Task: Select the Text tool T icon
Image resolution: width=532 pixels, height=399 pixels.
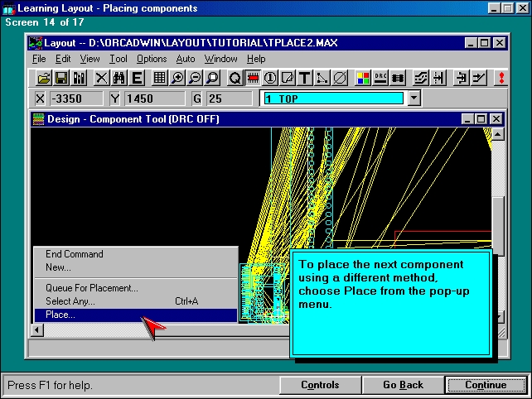Action: click(305, 78)
